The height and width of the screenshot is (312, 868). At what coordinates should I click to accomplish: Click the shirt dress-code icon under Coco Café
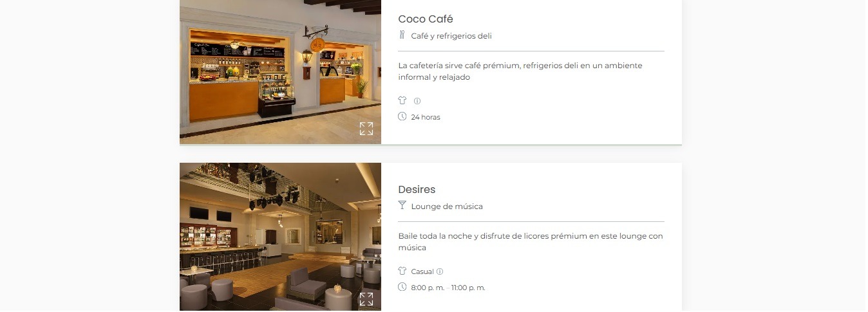[x=402, y=100]
